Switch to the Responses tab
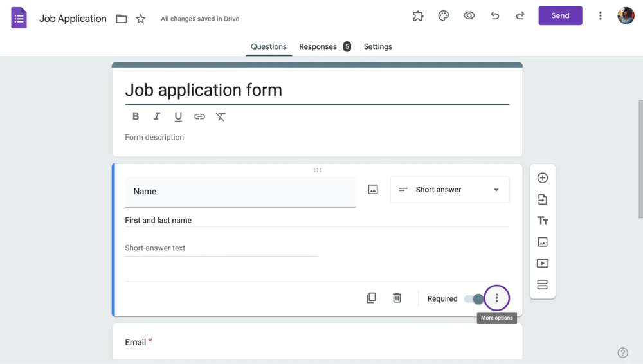The height and width of the screenshot is (364, 643). (318, 46)
